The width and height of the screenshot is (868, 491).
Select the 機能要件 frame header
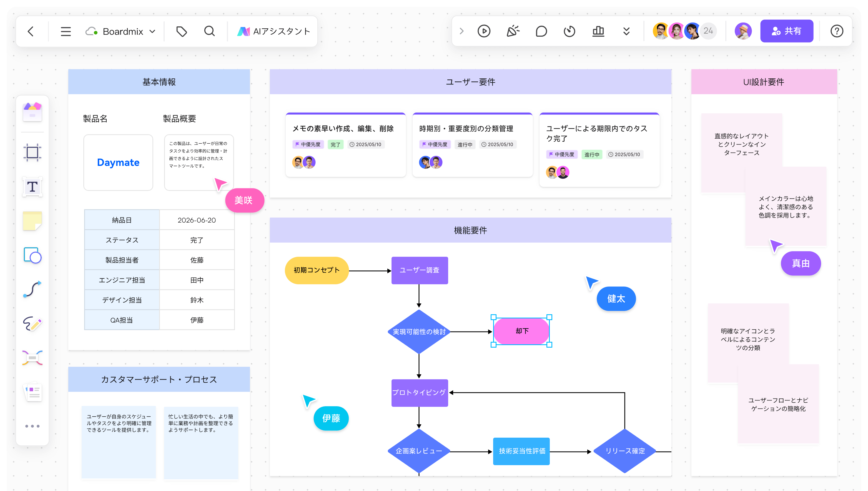(470, 230)
